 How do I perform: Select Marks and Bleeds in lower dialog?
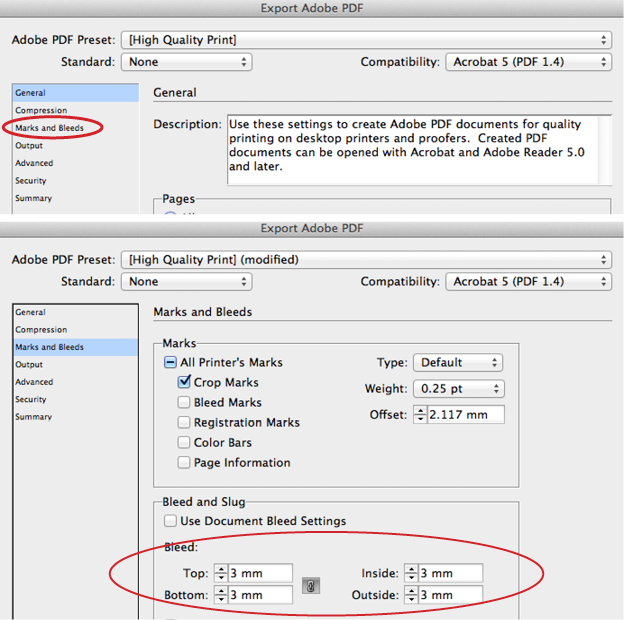tap(76, 347)
